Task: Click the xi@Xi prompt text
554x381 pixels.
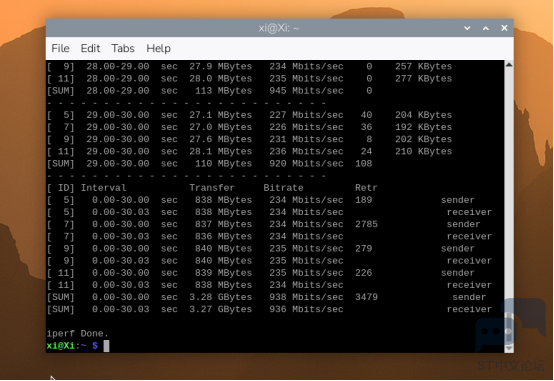Action: coord(61,346)
